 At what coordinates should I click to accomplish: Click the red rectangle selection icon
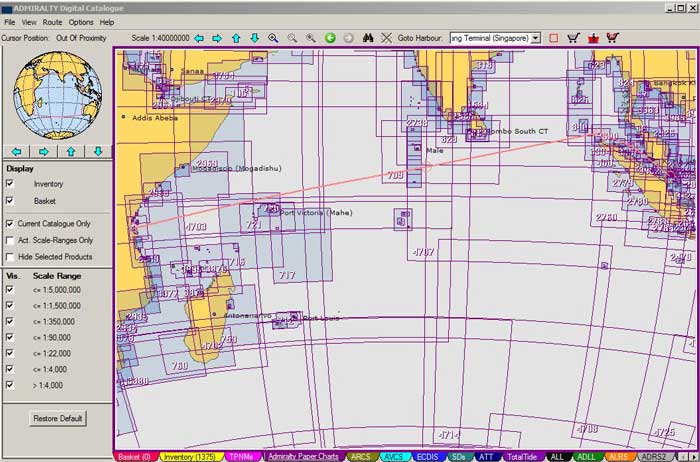click(553, 38)
